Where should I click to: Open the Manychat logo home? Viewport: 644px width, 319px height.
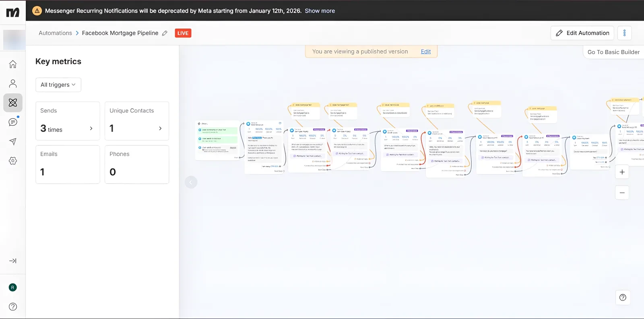(12, 12)
